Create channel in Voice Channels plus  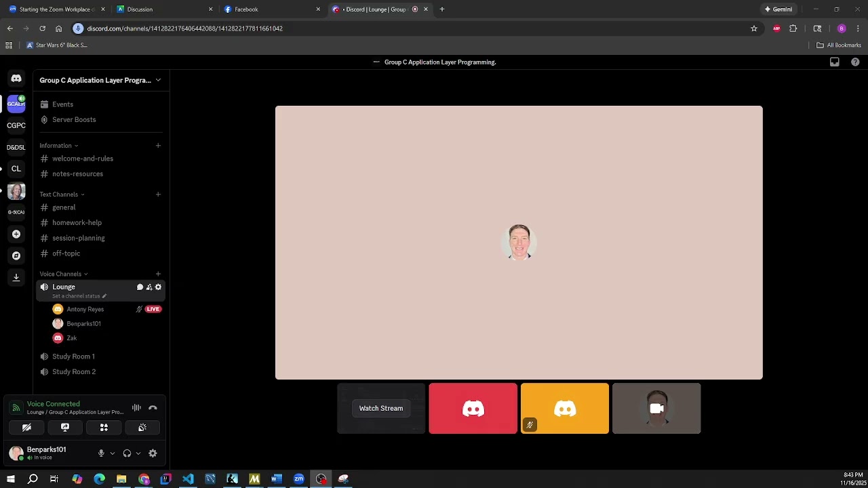(158, 274)
